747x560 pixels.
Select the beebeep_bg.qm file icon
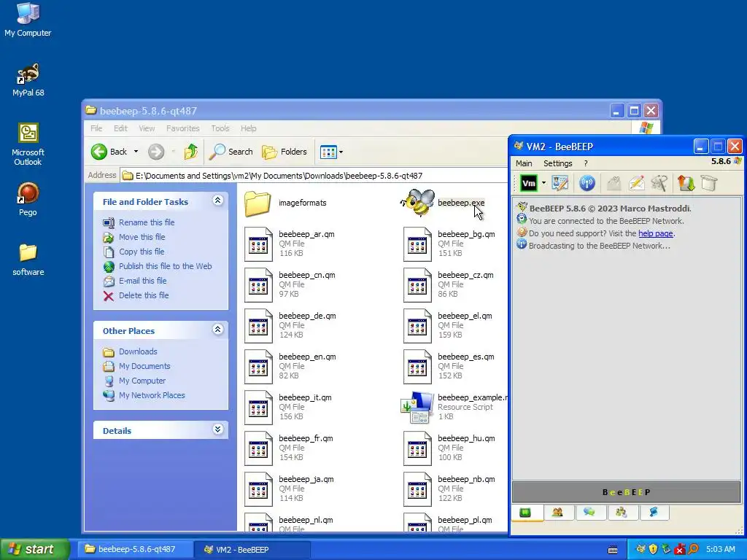pos(417,244)
